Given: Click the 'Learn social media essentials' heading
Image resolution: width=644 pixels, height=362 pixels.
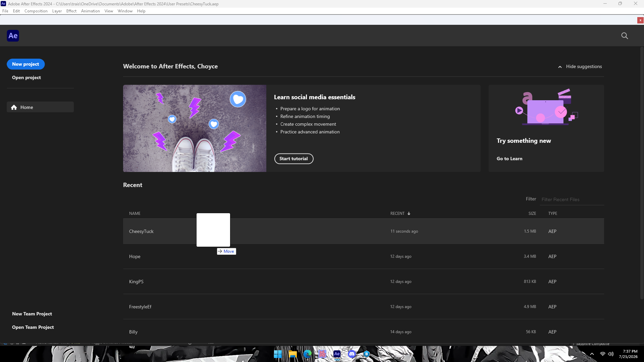Looking at the screenshot, I should (x=315, y=97).
